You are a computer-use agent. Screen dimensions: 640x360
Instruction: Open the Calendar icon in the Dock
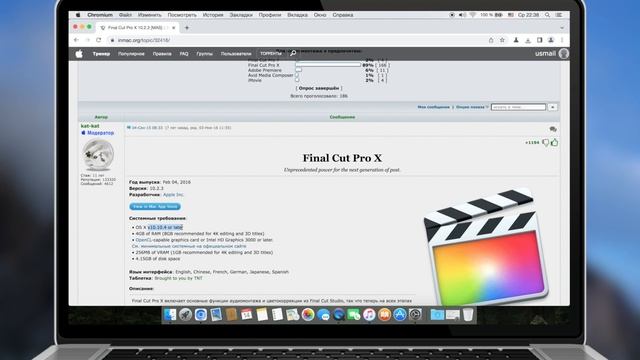click(247, 315)
